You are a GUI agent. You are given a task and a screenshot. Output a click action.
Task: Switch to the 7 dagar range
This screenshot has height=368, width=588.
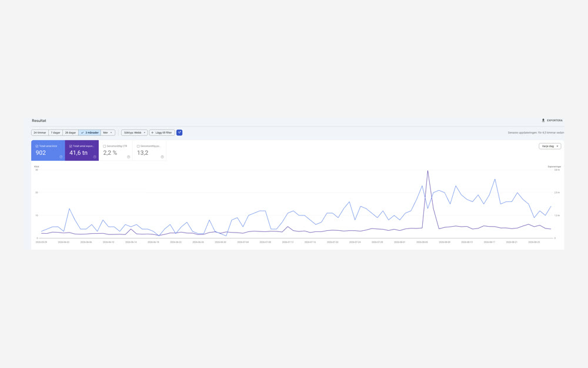pyautogui.click(x=55, y=132)
